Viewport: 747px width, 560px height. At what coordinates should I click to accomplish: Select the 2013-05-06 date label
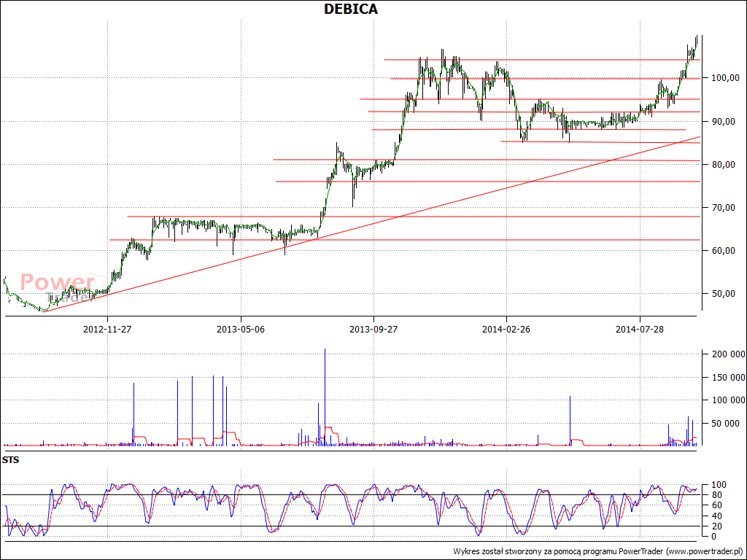[x=241, y=329]
